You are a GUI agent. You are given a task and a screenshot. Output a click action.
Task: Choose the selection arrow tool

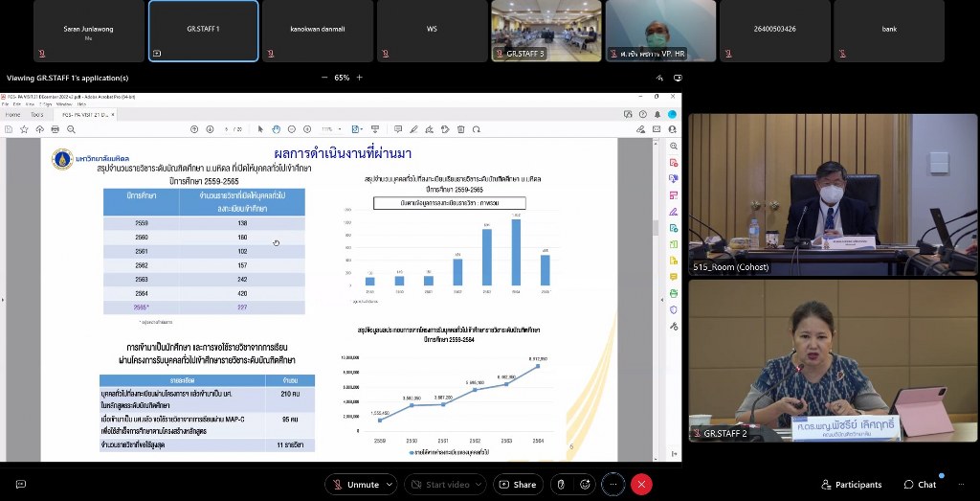260,129
